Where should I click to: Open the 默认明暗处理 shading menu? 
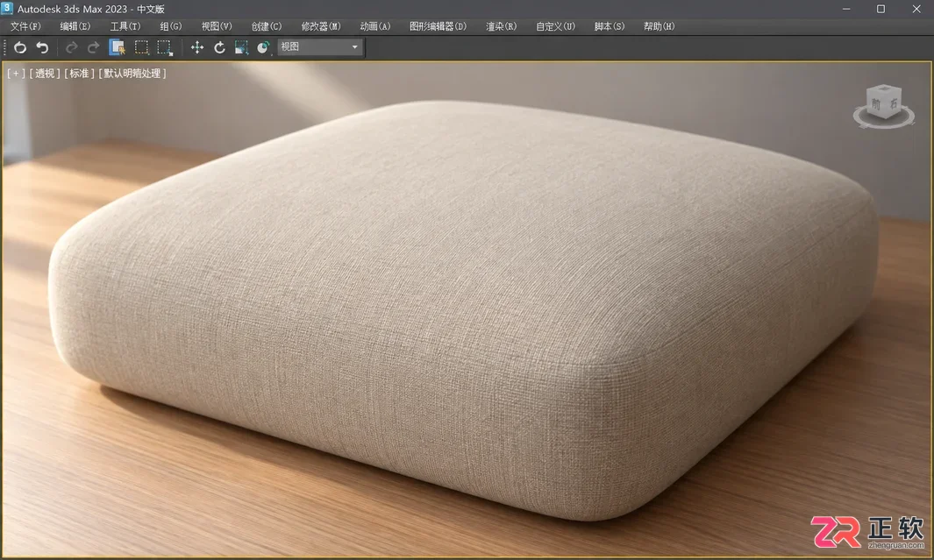click(132, 74)
